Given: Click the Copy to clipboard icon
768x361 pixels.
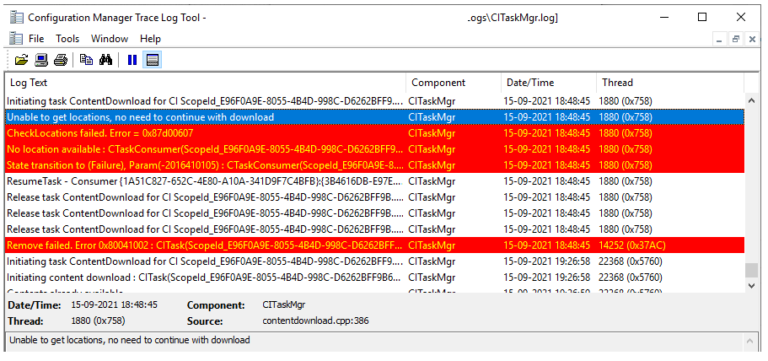Looking at the screenshot, I should coord(86,60).
